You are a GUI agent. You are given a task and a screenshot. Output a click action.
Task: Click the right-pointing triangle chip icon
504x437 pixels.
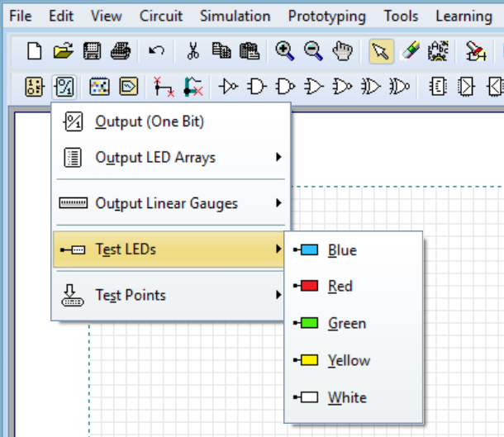(466, 87)
